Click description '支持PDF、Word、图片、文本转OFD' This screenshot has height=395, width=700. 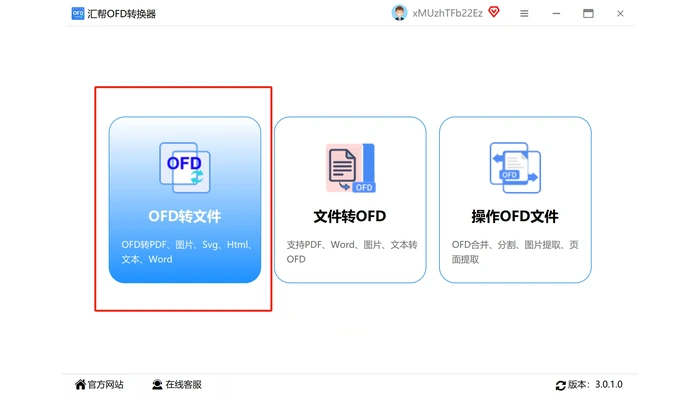click(x=352, y=252)
